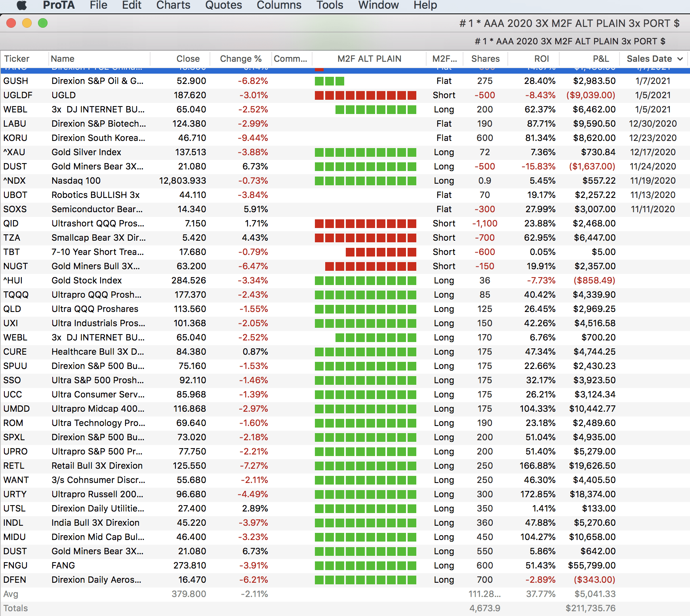Screen dimensions: 690x616
Task: Select the SOXS ticker cell
Action: click(15, 209)
